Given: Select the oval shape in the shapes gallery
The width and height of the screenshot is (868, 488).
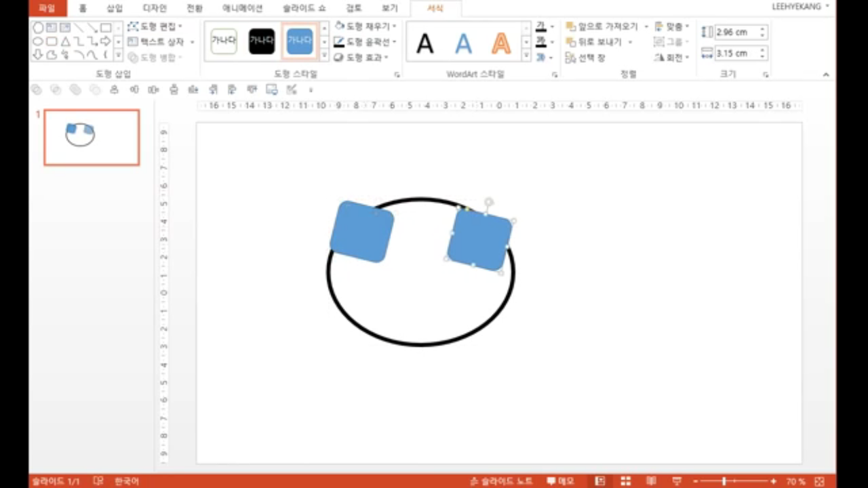Looking at the screenshot, I should click(x=38, y=41).
